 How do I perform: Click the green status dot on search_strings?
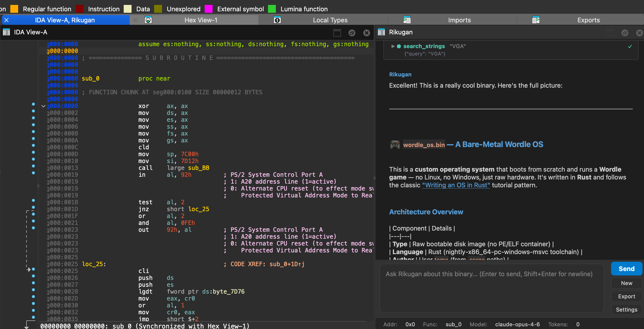pyautogui.click(x=399, y=46)
